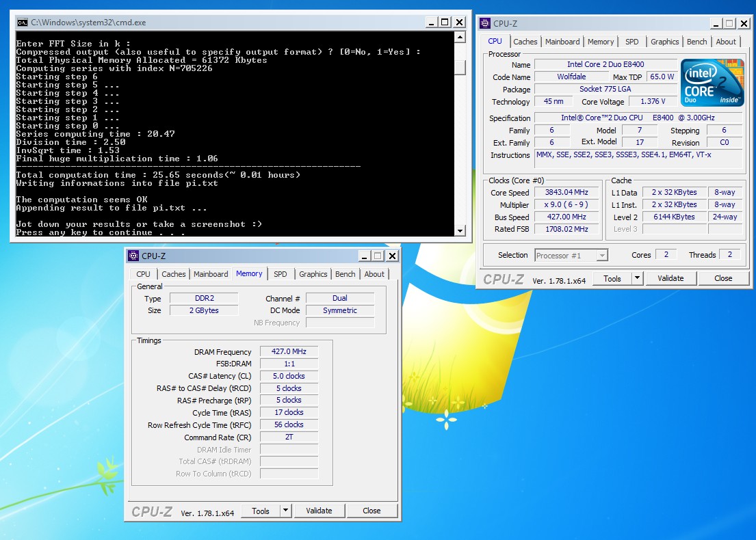Viewport: 756px width, 540px height.
Task: Expand Tools dropdown arrow in the CPU window
Action: coord(638,278)
